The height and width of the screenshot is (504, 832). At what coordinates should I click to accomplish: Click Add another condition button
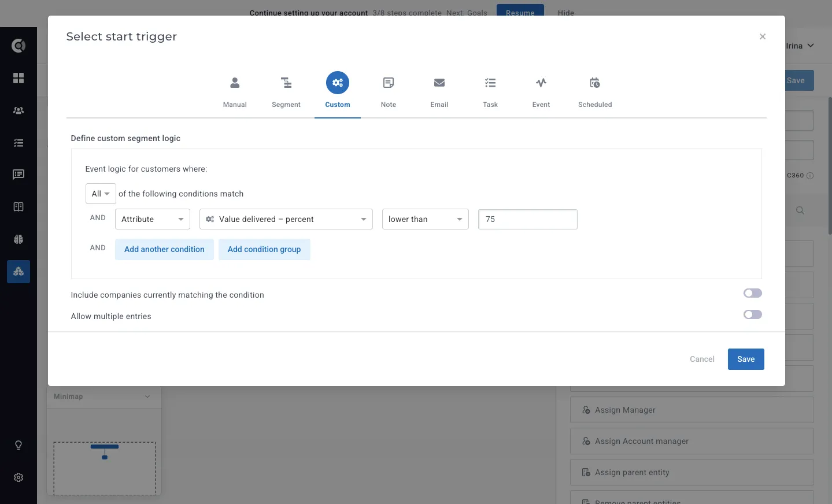click(x=164, y=249)
